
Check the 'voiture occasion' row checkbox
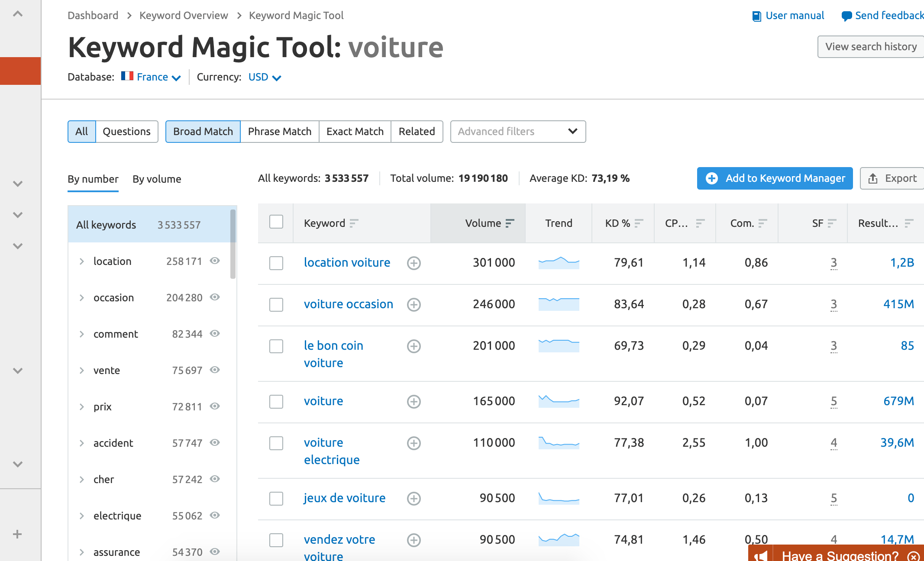click(276, 305)
